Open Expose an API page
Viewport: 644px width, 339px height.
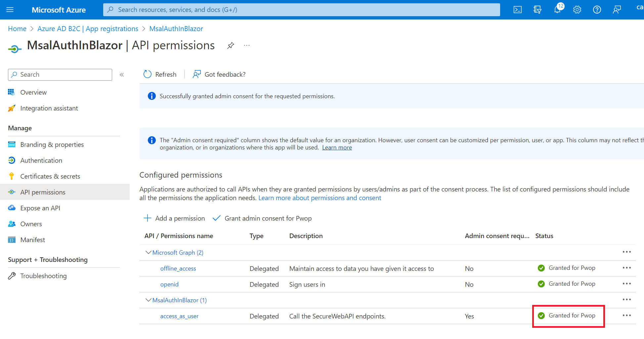point(40,208)
